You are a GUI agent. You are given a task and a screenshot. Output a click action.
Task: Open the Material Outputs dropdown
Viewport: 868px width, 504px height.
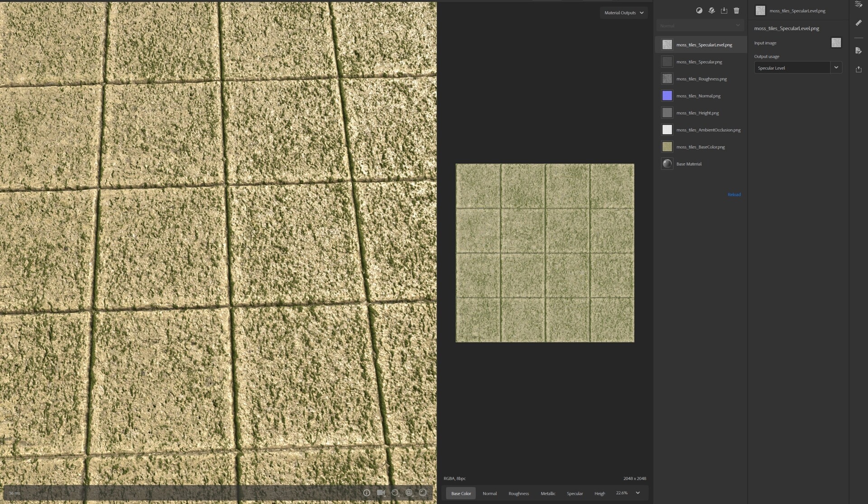click(x=623, y=13)
